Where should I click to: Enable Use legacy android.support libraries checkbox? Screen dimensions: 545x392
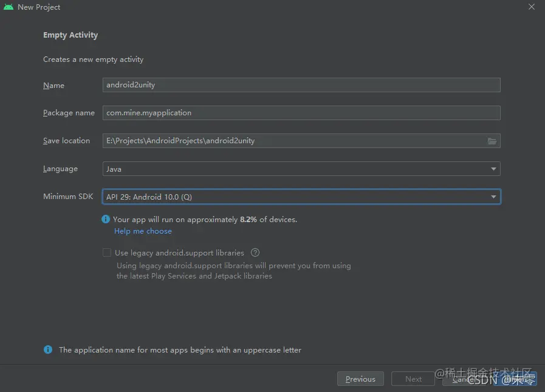pyautogui.click(x=107, y=252)
